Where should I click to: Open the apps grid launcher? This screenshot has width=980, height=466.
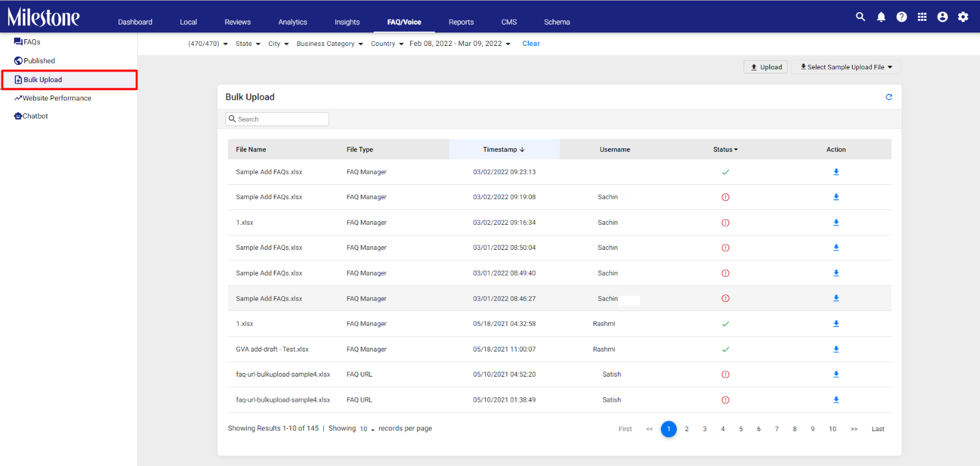[922, 17]
